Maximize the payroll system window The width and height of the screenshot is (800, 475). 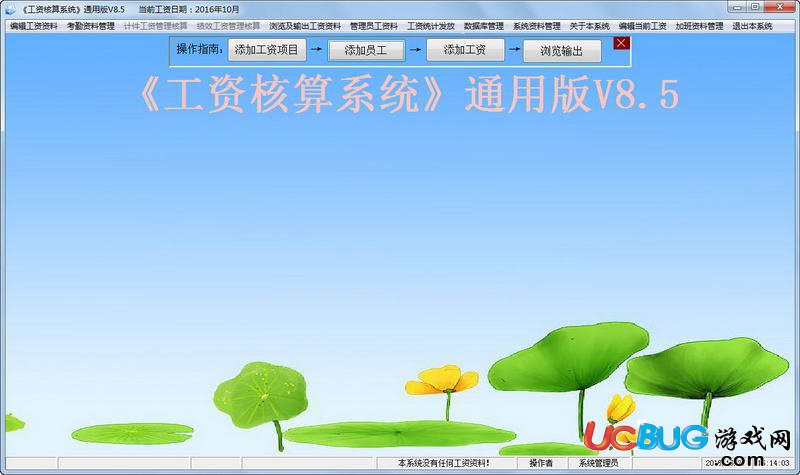click(x=755, y=7)
